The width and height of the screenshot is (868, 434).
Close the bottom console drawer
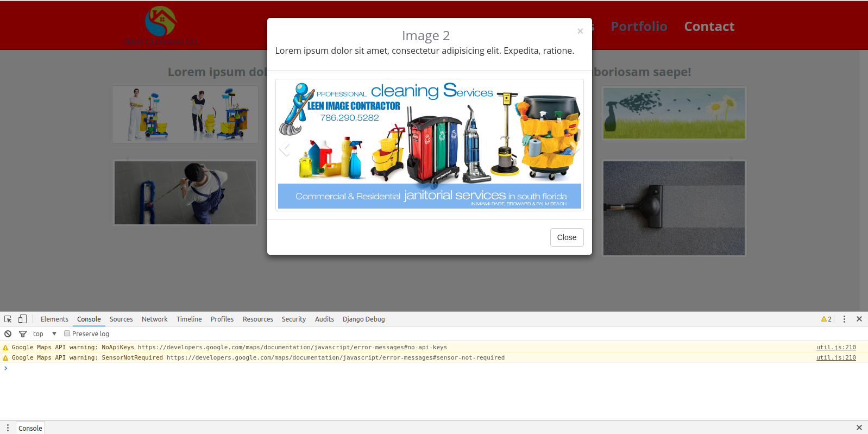[859, 427]
